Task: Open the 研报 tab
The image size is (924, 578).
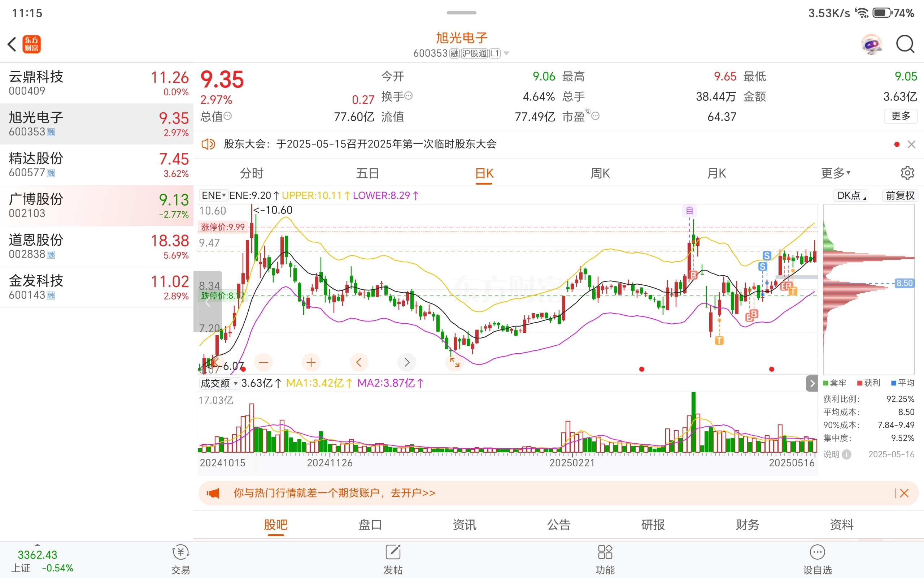Action: (x=653, y=525)
